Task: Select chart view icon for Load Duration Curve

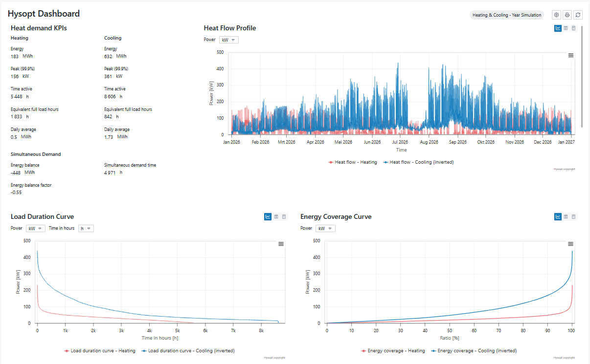Action: click(x=268, y=216)
